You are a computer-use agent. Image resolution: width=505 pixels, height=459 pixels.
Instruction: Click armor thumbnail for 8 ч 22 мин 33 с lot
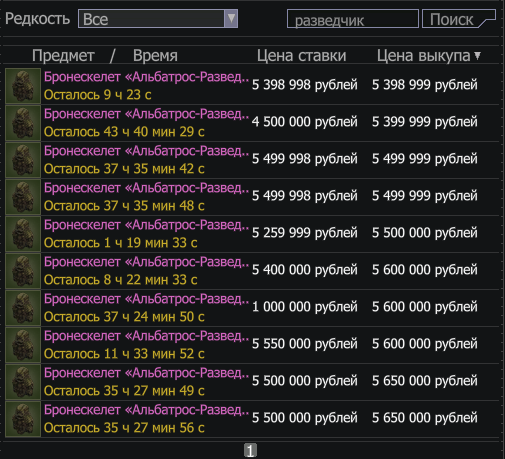coord(23,271)
